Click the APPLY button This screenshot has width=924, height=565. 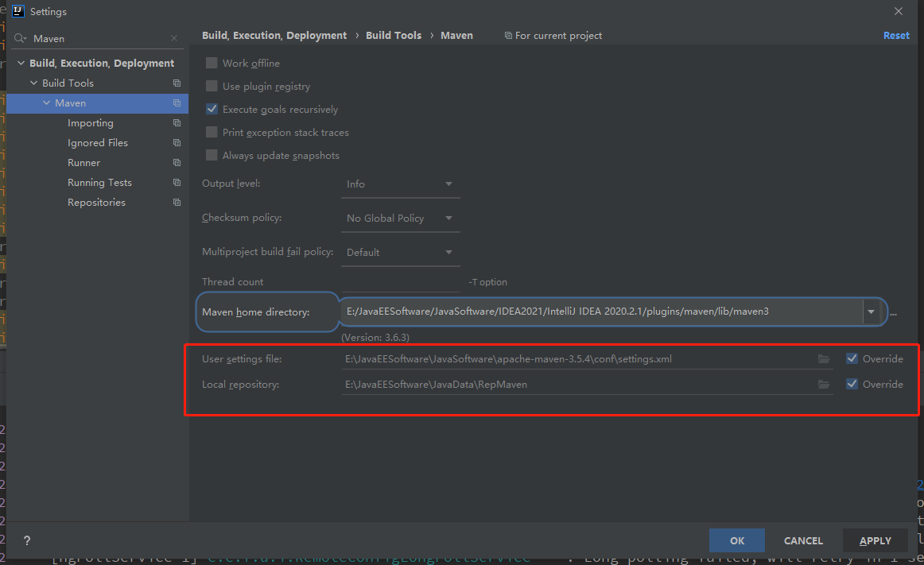click(875, 540)
